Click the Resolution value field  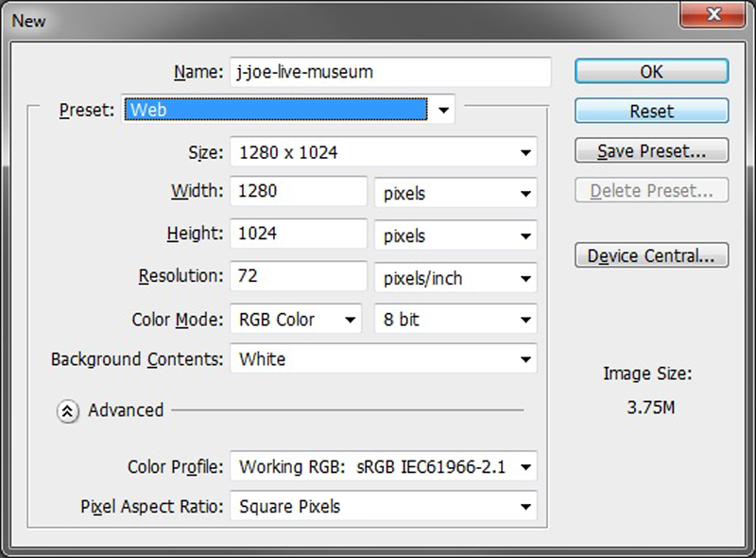[299, 276]
